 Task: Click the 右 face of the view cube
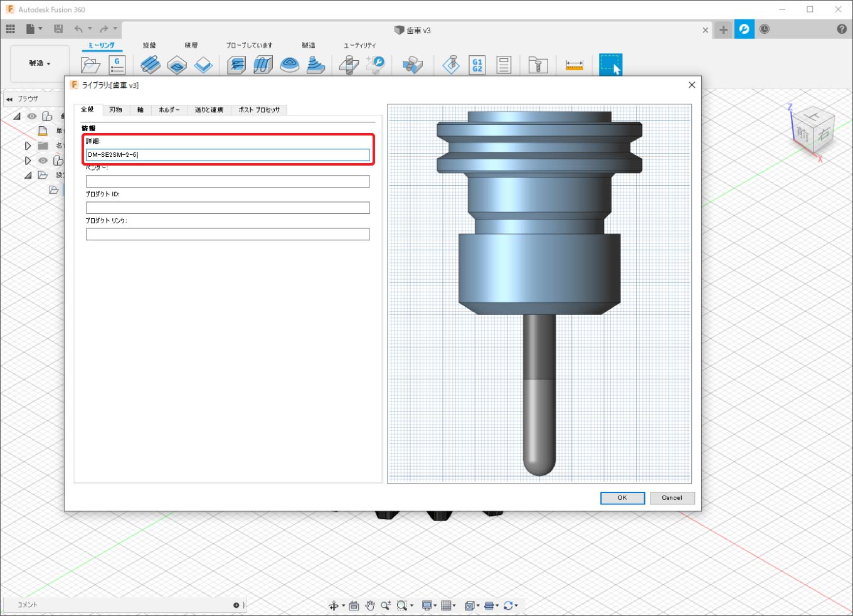[824, 133]
